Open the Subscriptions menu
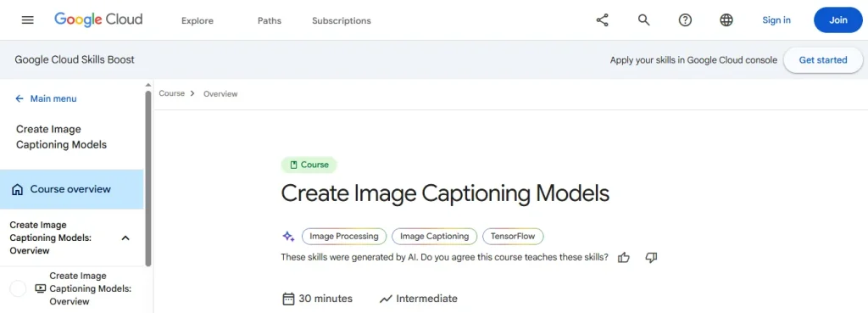This screenshot has height=313, width=868. (342, 20)
